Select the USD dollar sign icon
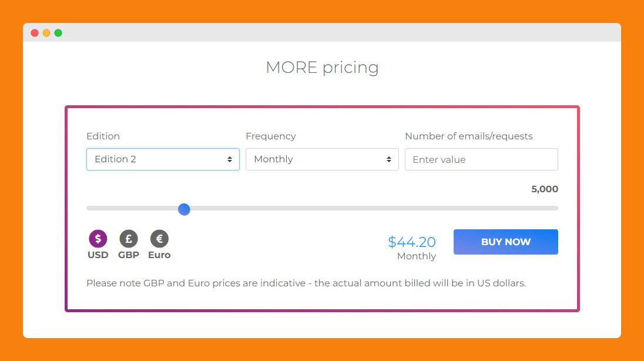 [x=98, y=239]
